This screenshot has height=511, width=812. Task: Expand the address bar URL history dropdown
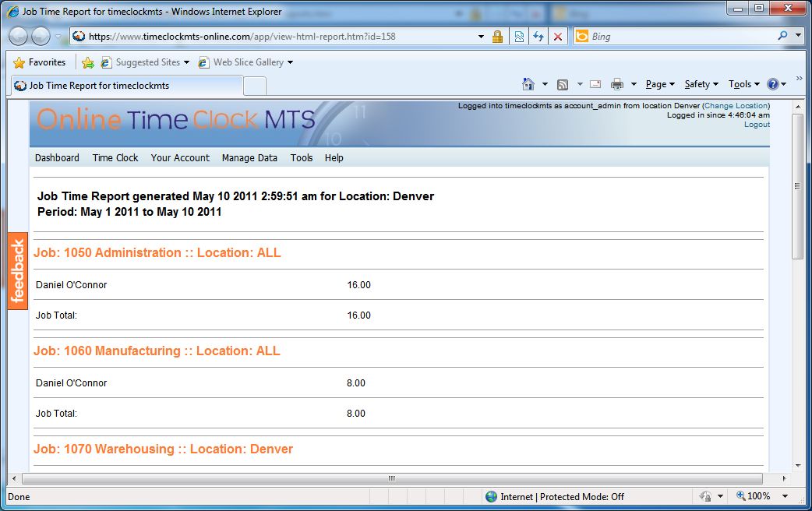pos(481,37)
